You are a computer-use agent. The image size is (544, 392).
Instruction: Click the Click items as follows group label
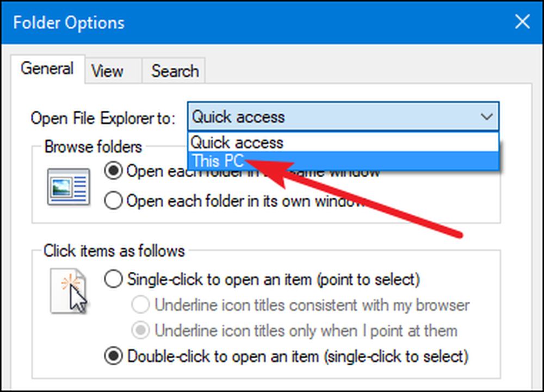click(x=114, y=251)
